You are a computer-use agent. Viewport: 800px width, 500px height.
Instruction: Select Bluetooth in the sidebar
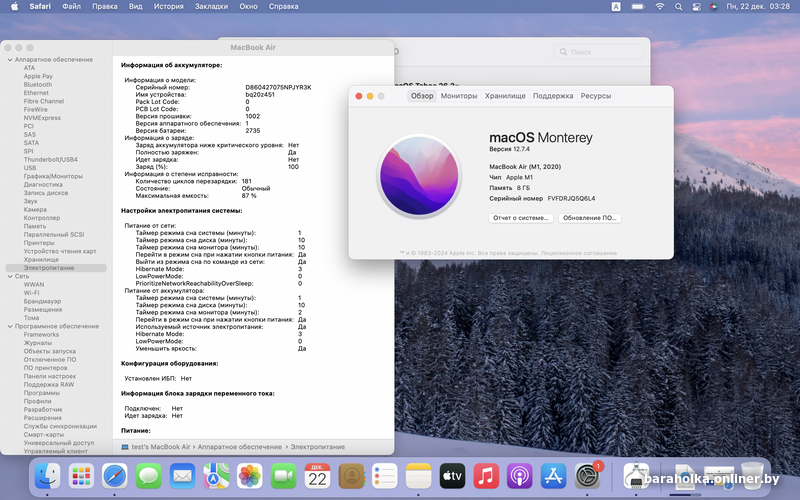pyautogui.click(x=38, y=85)
